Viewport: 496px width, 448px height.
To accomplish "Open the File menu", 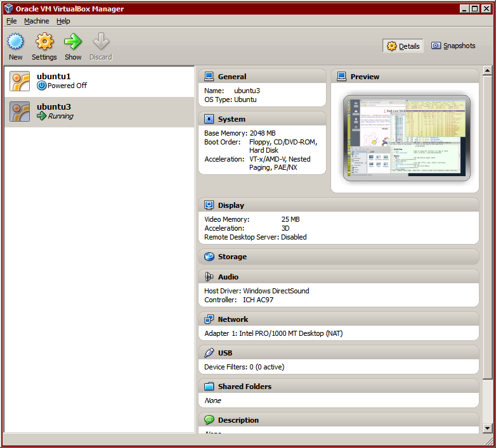I will pyautogui.click(x=11, y=21).
